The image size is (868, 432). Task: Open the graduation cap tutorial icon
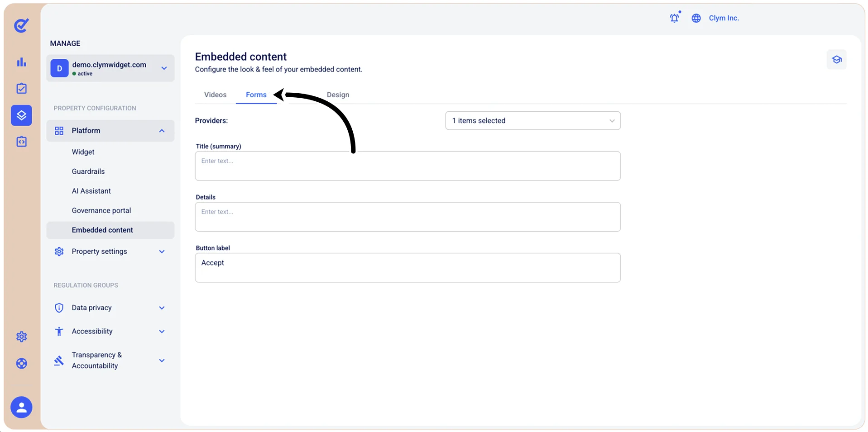tap(836, 60)
